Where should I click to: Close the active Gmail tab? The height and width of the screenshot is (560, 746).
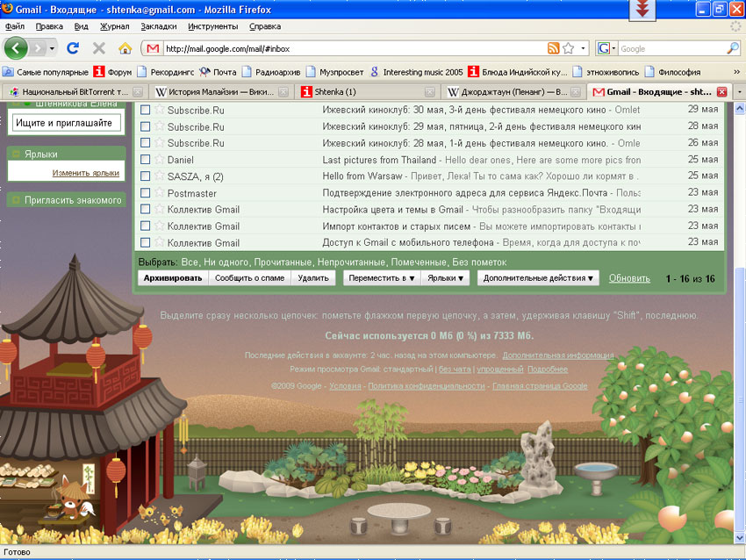pyautogui.click(x=721, y=91)
